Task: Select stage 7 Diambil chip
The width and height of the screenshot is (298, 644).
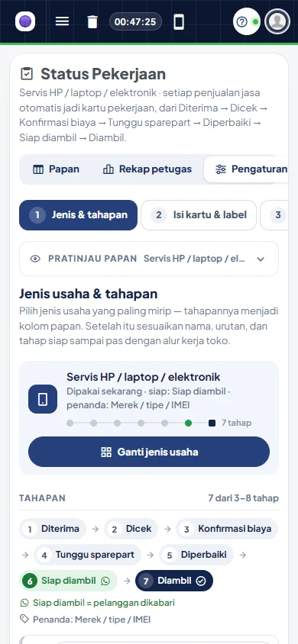Action: (174, 581)
